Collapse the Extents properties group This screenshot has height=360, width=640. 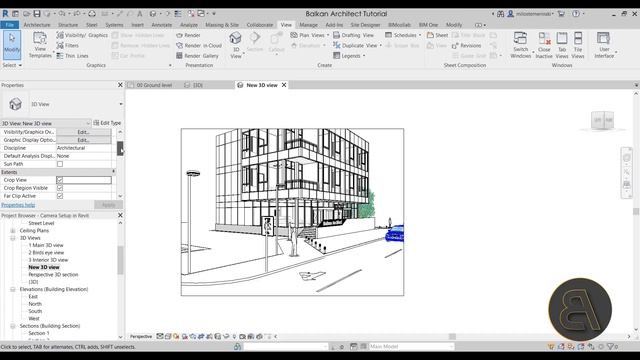[x=113, y=172]
